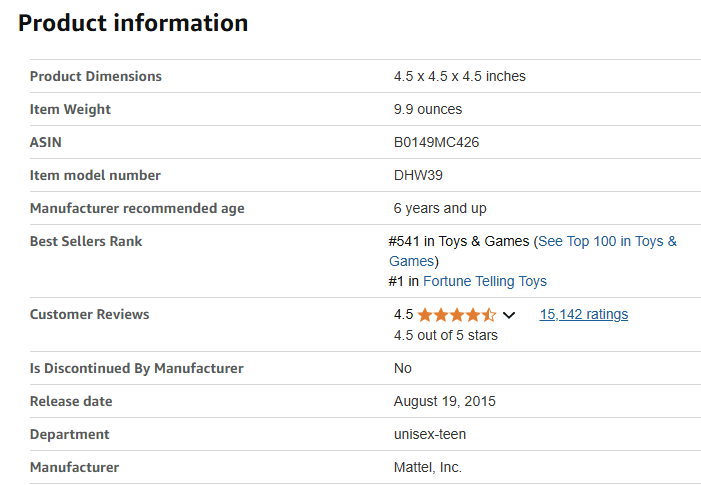This screenshot has width=701, height=485.
Task: Click the "6 years and up" age value
Action: (x=440, y=208)
